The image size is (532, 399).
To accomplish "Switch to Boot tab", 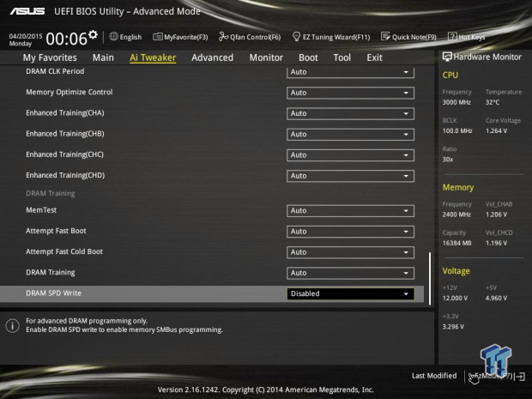I will point(308,57).
